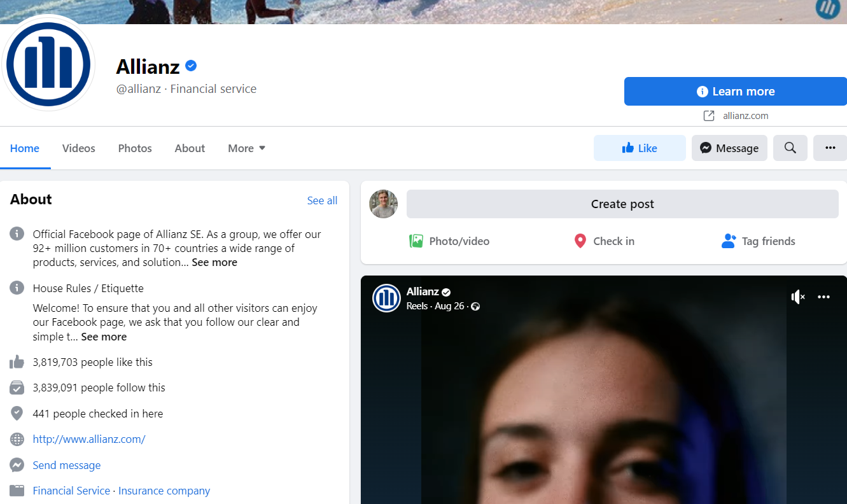Expand the House Rules text via See more
The width and height of the screenshot is (847, 504).
[104, 336]
